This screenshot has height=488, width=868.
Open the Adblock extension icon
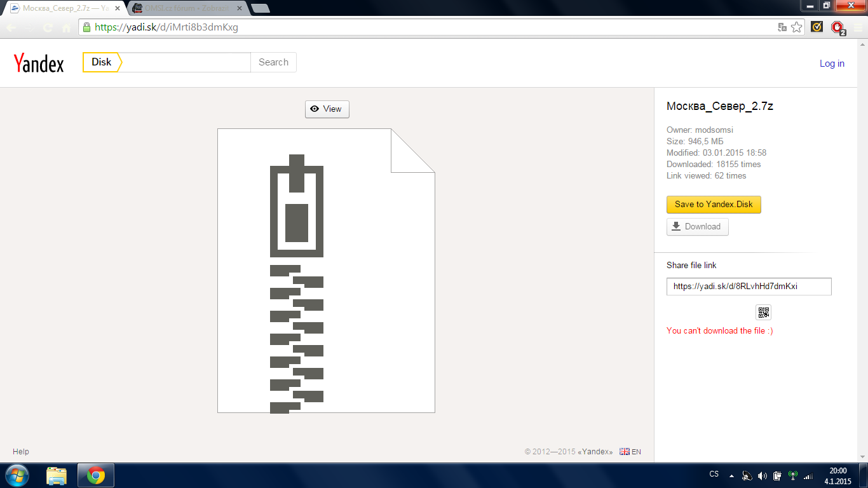pyautogui.click(x=837, y=27)
